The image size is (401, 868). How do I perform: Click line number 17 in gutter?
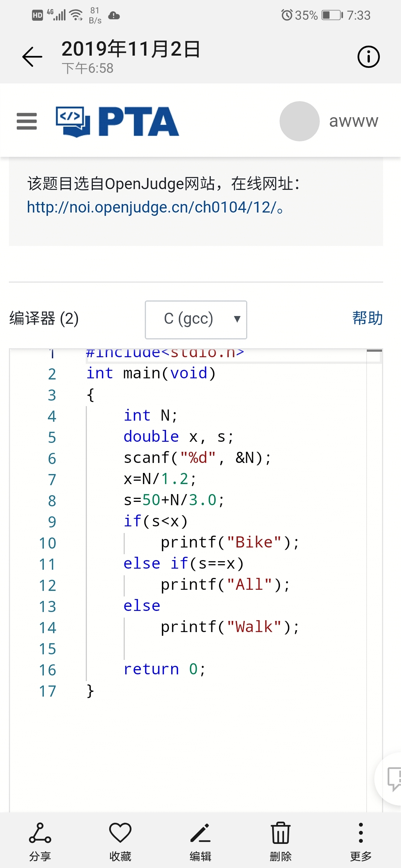point(48,691)
